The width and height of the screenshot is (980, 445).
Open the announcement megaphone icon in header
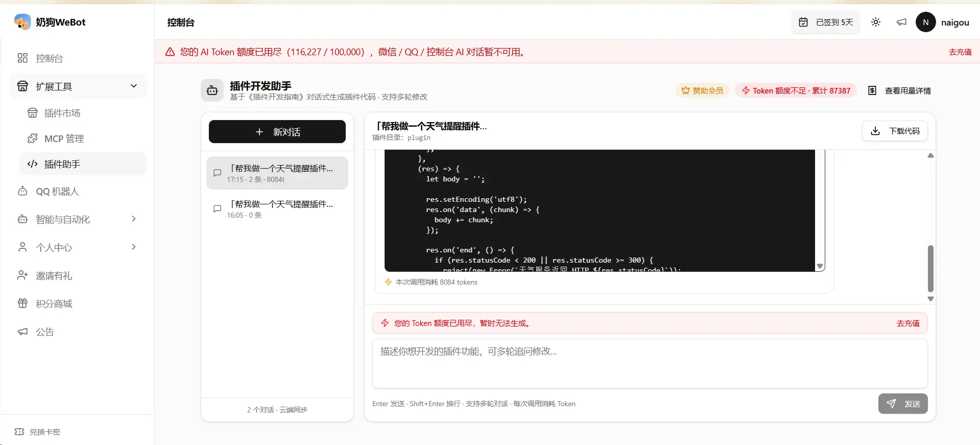click(901, 22)
